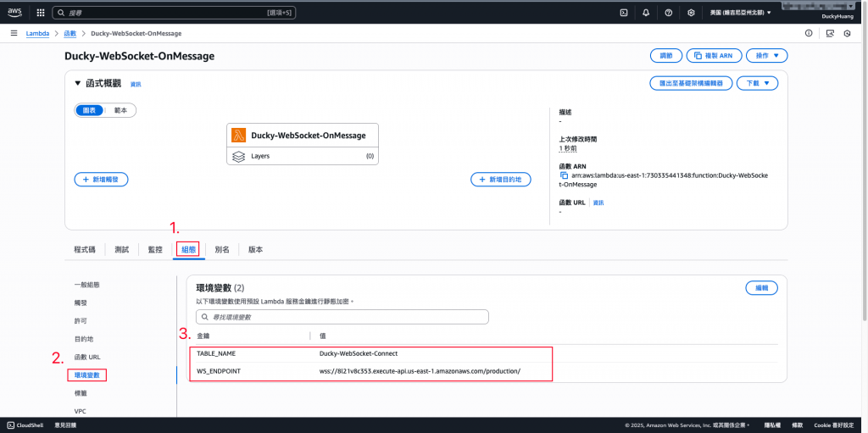
Task: Open the help question mark menu
Action: point(668,12)
